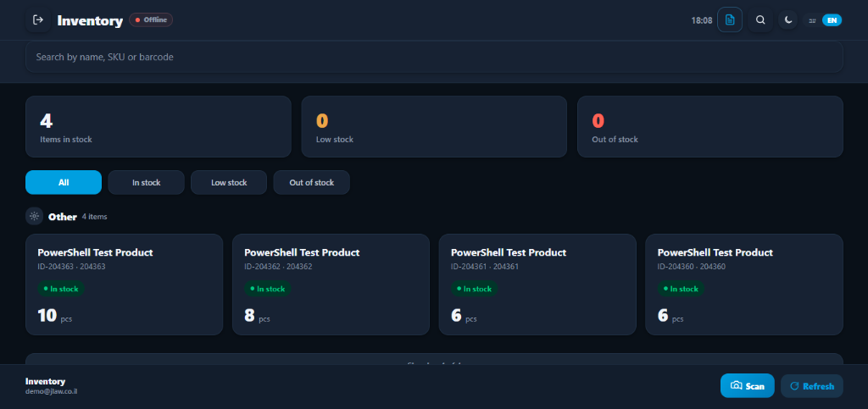This screenshot has width=868, height=409.
Task: Click the 10 pcs quantity value
Action: click(55, 316)
